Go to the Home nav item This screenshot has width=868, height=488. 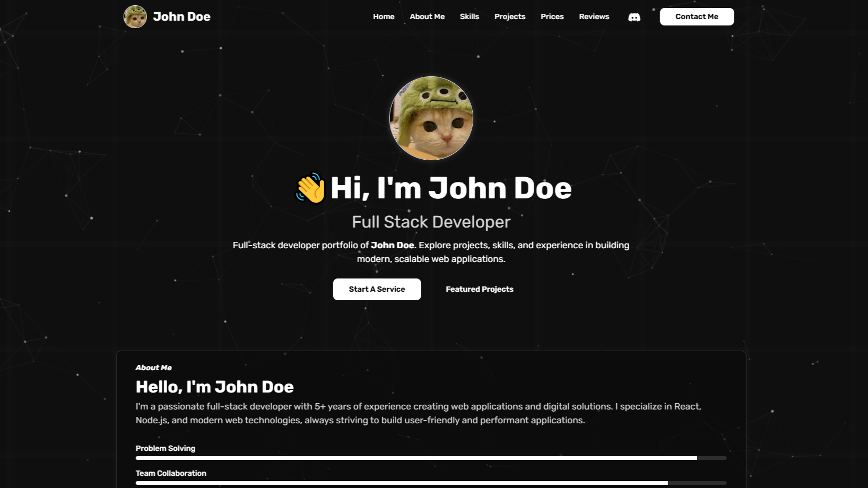[384, 16]
